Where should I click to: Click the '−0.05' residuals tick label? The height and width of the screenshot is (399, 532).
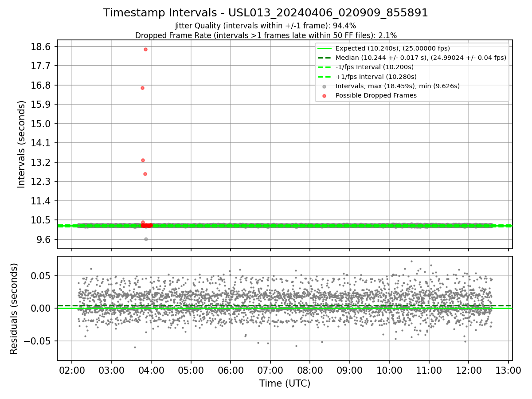pyautogui.click(x=38, y=341)
